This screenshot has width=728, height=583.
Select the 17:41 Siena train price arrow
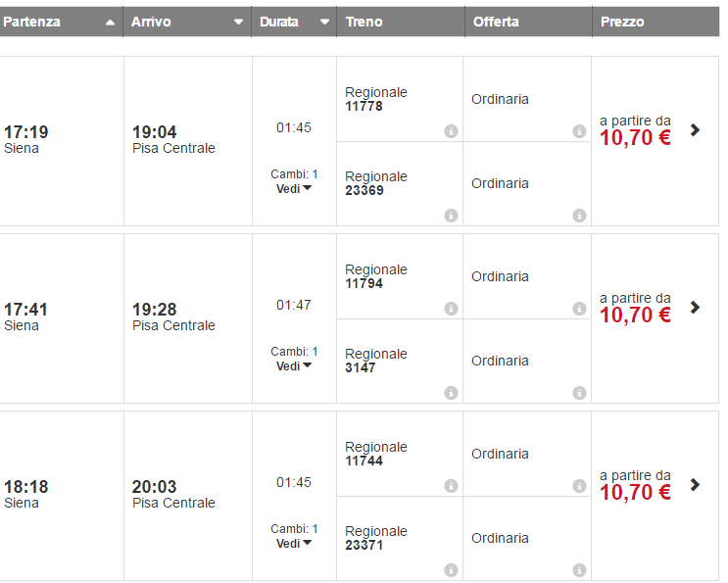coord(695,307)
